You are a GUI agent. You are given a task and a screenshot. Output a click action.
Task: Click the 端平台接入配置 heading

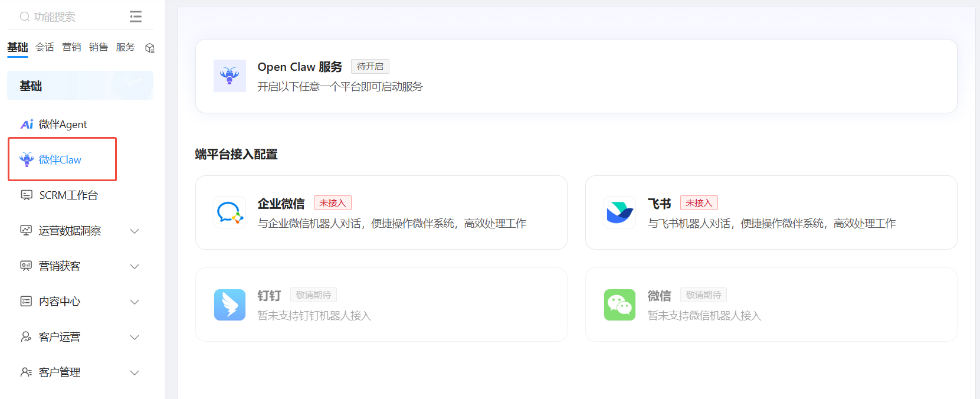tap(236, 154)
